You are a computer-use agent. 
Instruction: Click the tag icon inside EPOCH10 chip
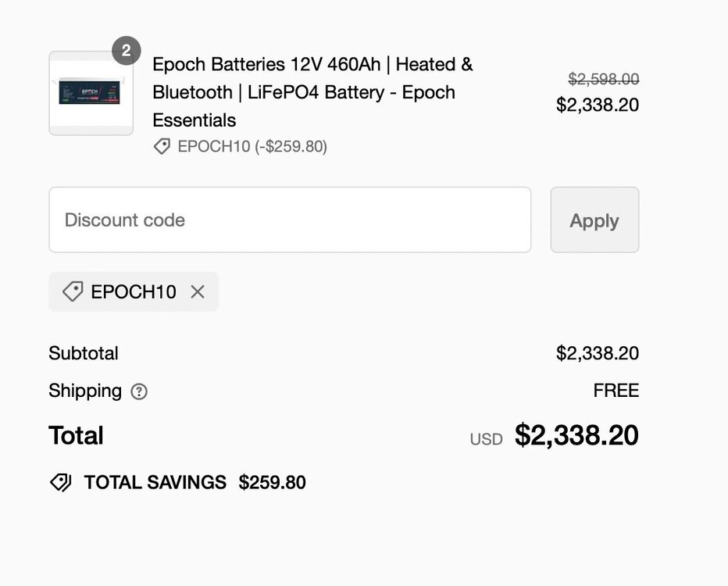coord(73,292)
